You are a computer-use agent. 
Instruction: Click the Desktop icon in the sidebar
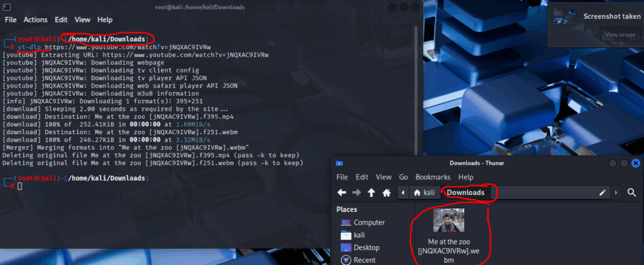coord(347,248)
